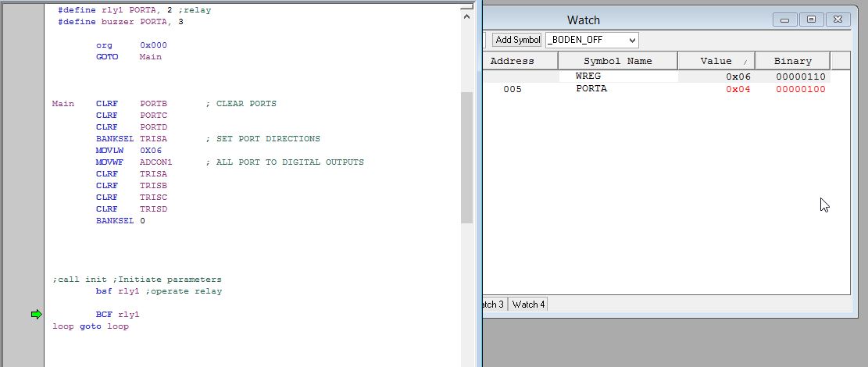The image size is (868, 367).
Task: Maximize the Watch window
Action: (812, 20)
